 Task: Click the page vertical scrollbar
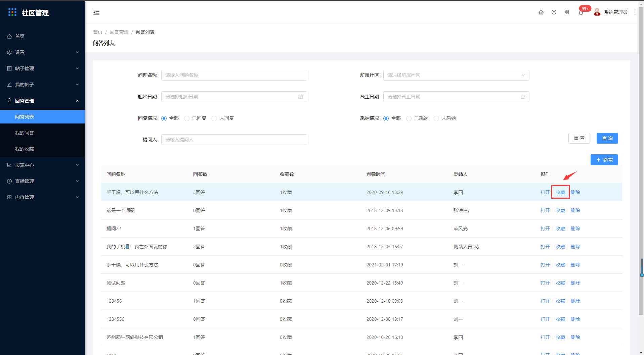(x=641, y=161)
